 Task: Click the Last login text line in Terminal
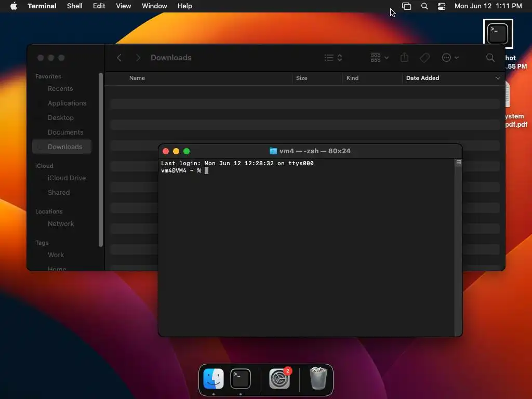(x=237, y=163)
